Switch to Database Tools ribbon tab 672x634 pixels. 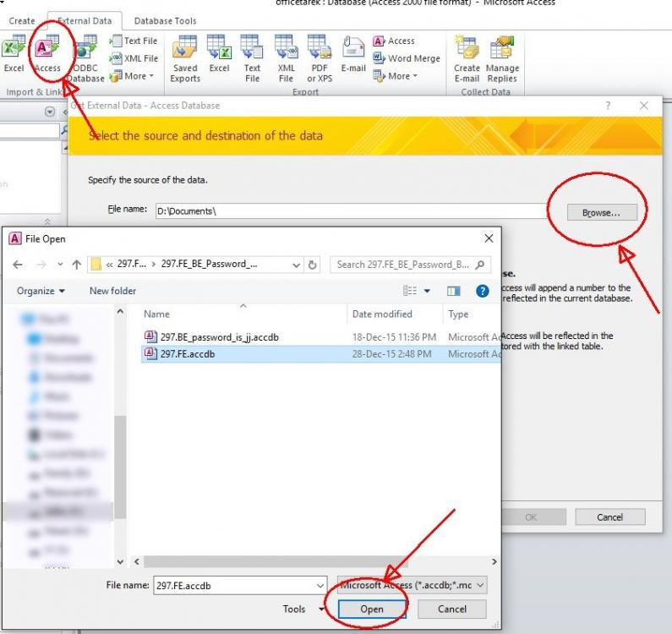[165, 20]
